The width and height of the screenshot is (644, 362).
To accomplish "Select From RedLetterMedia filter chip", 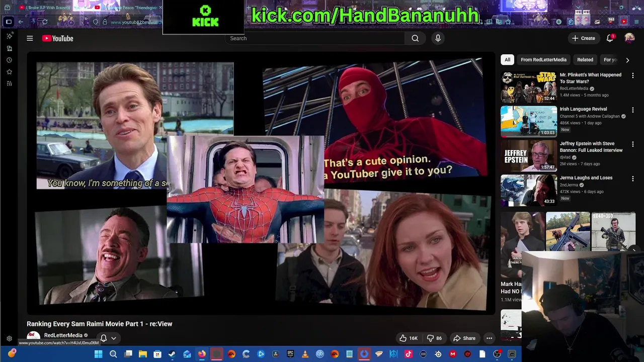I will tap(543, 59).
